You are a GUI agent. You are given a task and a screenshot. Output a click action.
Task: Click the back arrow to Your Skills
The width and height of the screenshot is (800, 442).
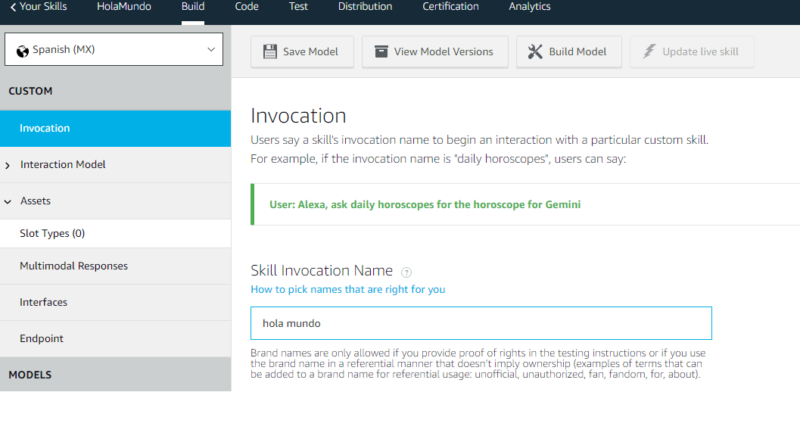[12, 7]
